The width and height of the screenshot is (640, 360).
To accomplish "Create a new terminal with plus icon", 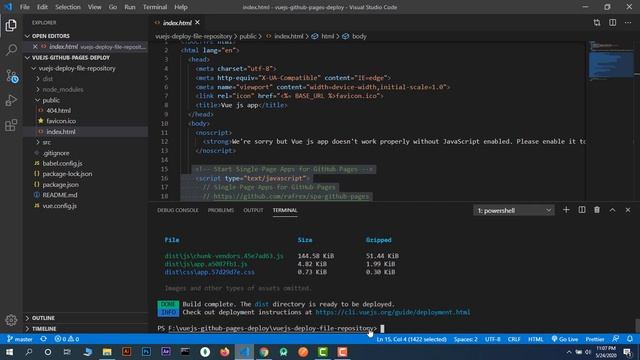I will point(566,210).
